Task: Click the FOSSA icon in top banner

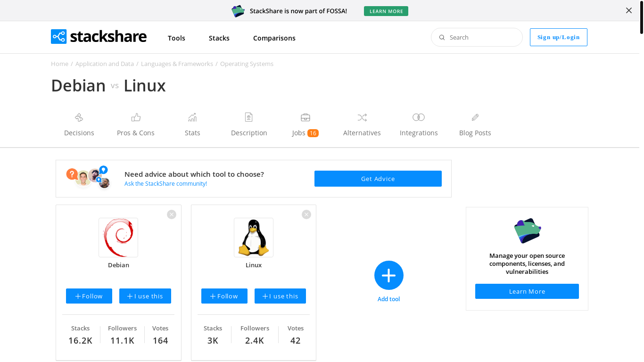Action: [238, 11]
